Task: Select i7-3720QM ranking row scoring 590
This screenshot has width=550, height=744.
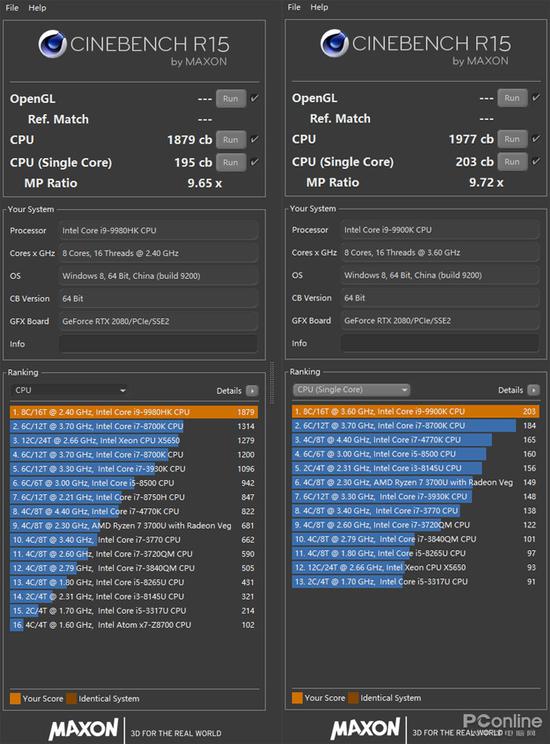Action: (134, 554)
